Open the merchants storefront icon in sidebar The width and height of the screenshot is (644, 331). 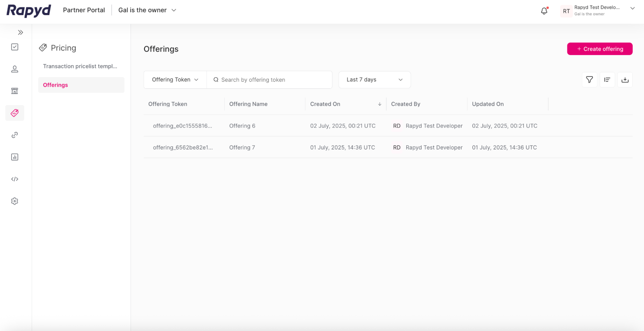click(14, 91)
